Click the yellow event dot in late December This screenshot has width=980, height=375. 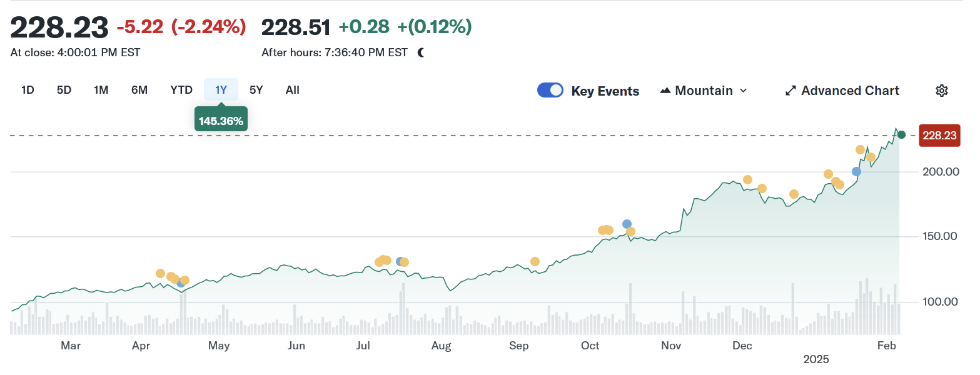(794, 194)
